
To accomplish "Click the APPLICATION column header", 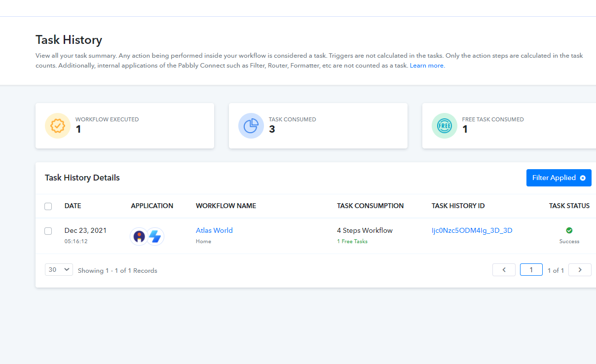I will click(x=152, y=206).
